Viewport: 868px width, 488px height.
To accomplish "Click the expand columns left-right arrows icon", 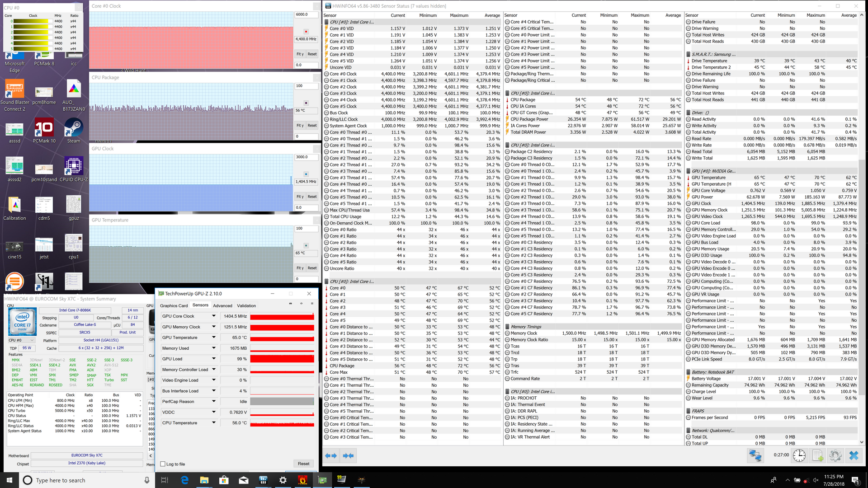I will click(331, 455).
